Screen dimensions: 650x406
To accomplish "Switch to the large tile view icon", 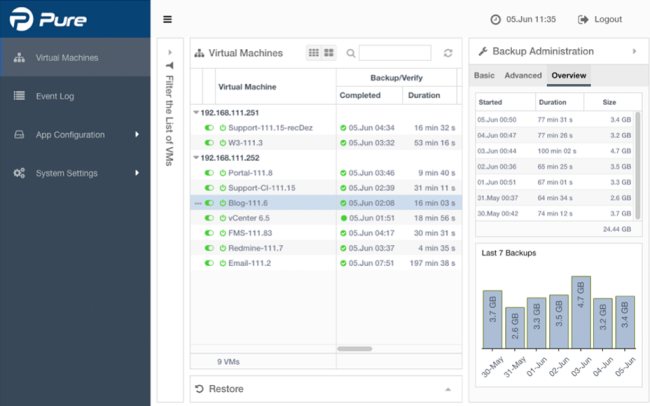I will point(329,53).
